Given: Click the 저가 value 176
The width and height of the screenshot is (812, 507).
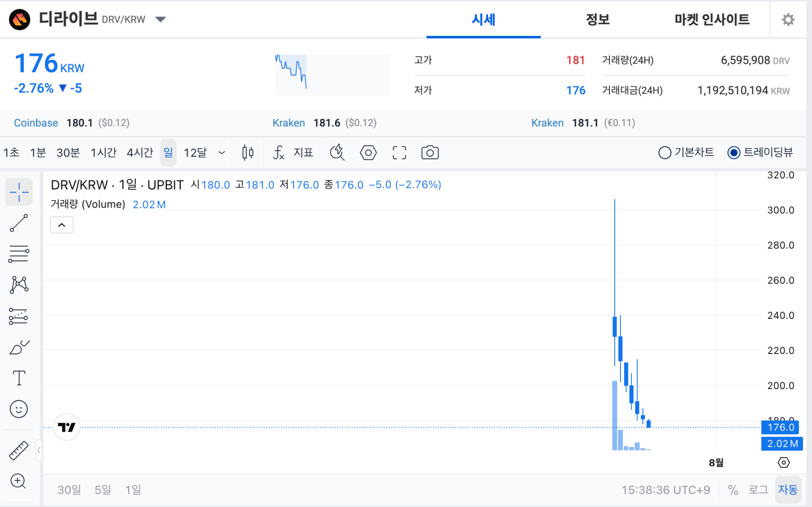Looking at the screenshot, I should pyautogui.click(x=576, y=90).
